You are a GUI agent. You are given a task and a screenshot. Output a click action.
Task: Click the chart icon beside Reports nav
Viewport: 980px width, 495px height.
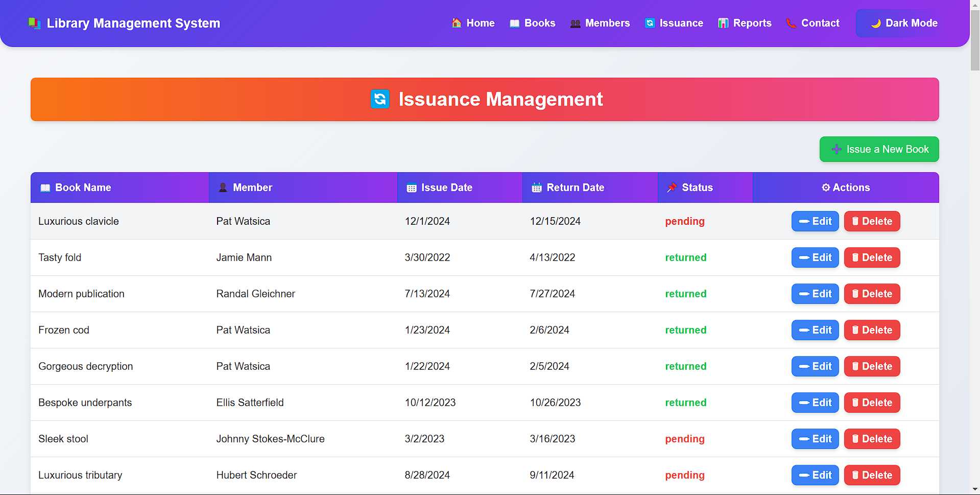[x=723, y=23]
